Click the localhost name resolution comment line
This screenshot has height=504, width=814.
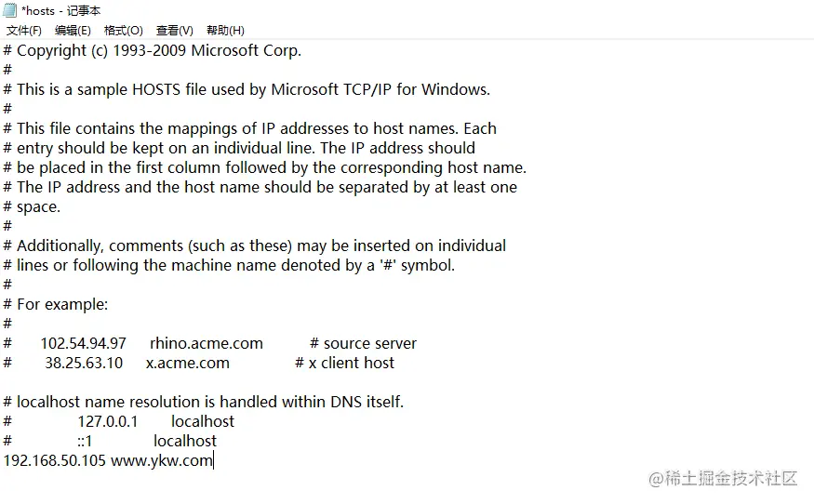click(x=204, y=403)
